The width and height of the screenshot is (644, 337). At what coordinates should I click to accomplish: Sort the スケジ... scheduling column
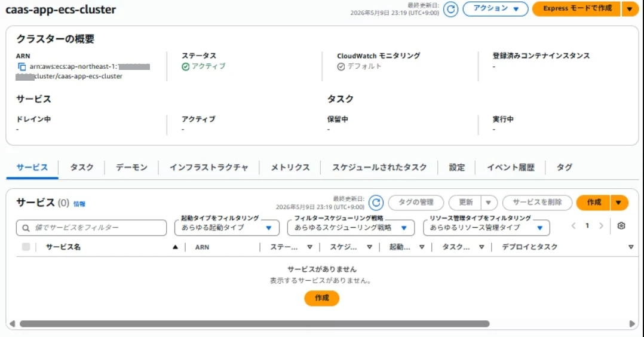coord(370,247)
